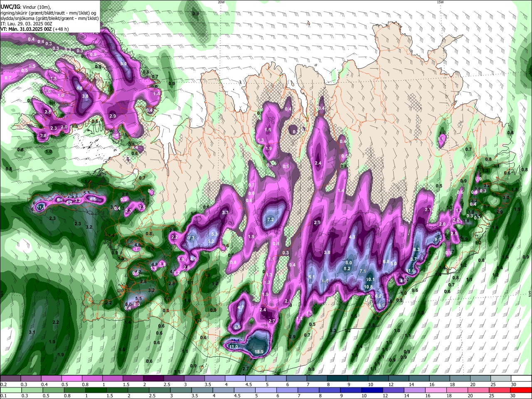Screen dimensions: 532x399
Task: Click snow legend swatch between 9 and 10
Action: 358,379
